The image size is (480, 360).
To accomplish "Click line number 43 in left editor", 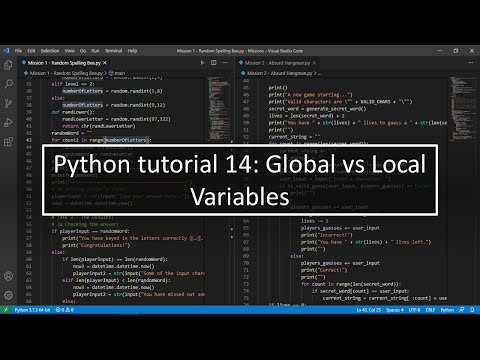I will tap(29, 140).
